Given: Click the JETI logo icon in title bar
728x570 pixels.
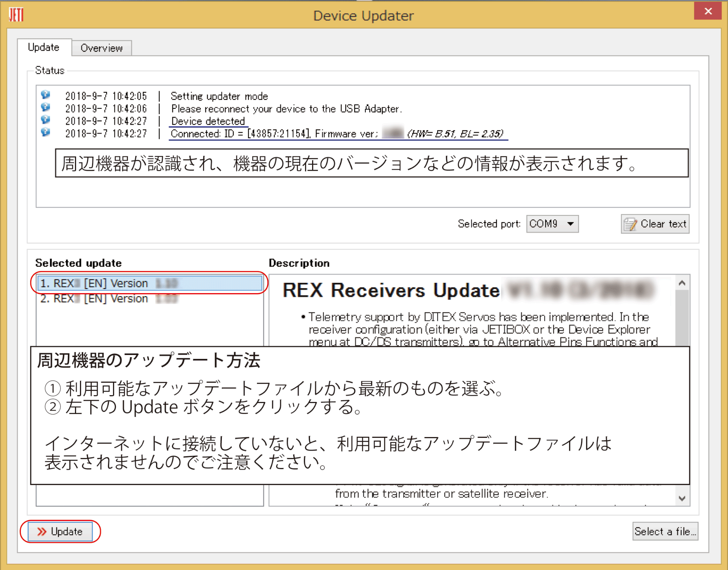Looking at the screenshot, I should click(16, 15).
